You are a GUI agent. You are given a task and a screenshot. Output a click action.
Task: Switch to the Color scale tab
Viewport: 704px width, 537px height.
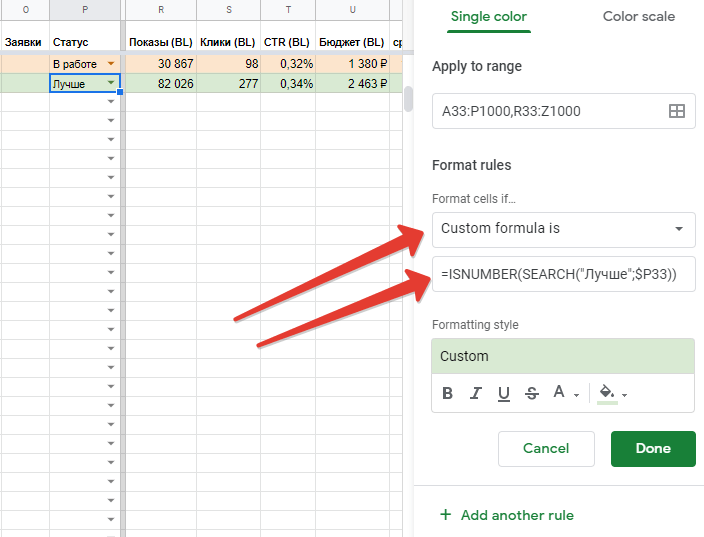click(x=638, y=17)
